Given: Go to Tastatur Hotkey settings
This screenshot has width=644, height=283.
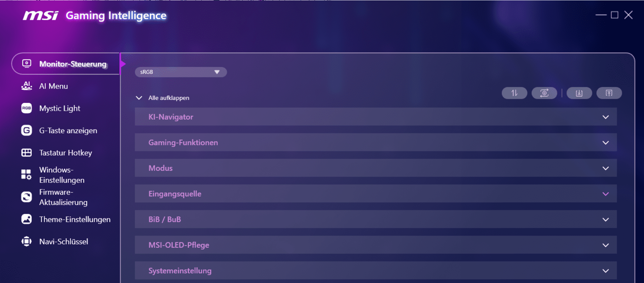Looking at the screenshot, I should tap(66, 153).
